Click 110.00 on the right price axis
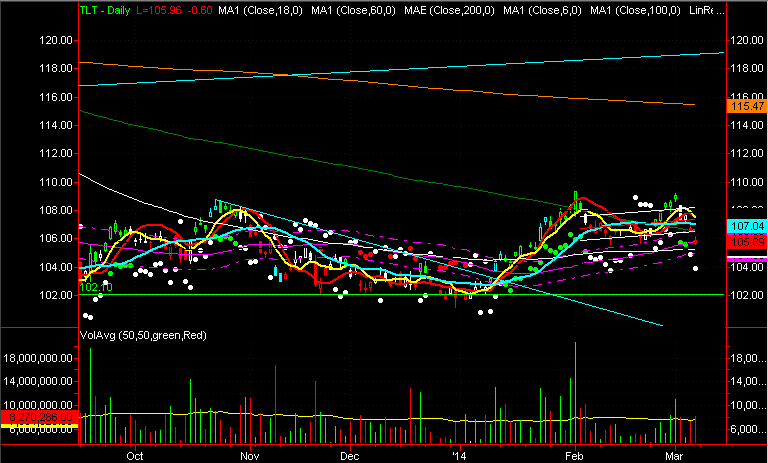Screen dimensions: 768x463 pos(747,182)
